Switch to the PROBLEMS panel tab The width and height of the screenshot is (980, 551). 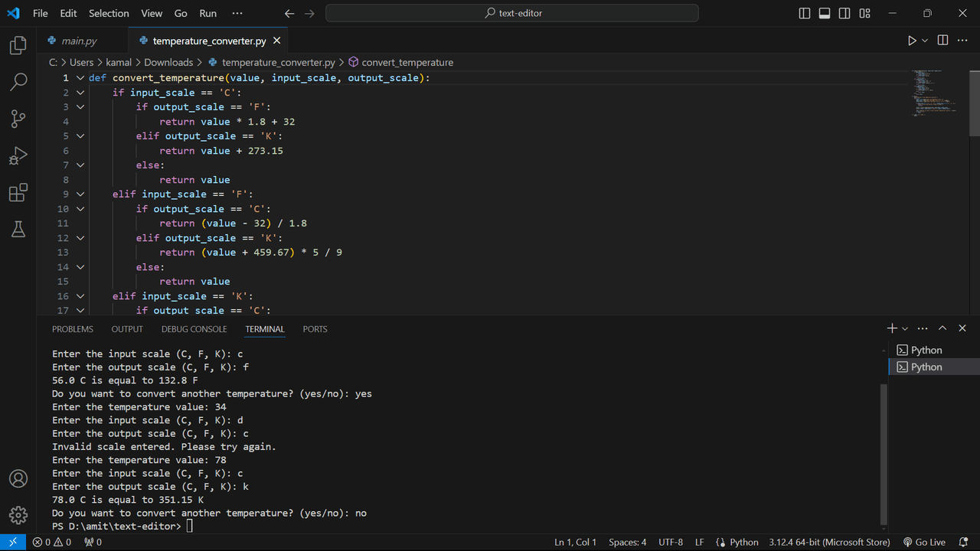pyautogui.click(x=73, y=329)
